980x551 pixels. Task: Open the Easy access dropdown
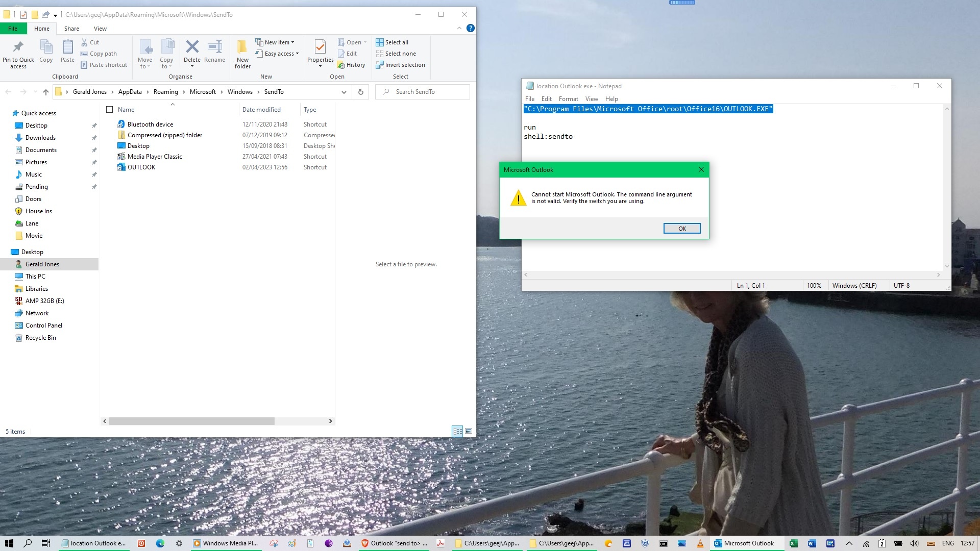pyautogui.click(x=277, y=54)
